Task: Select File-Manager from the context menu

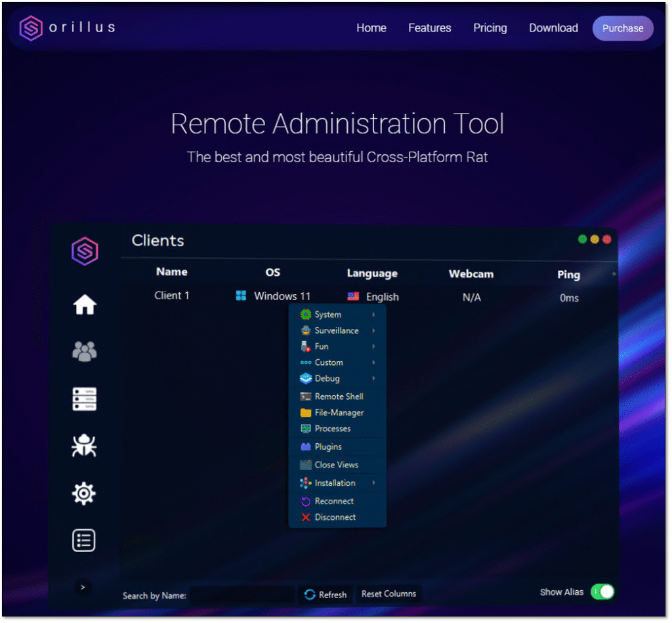Action: 337,413
